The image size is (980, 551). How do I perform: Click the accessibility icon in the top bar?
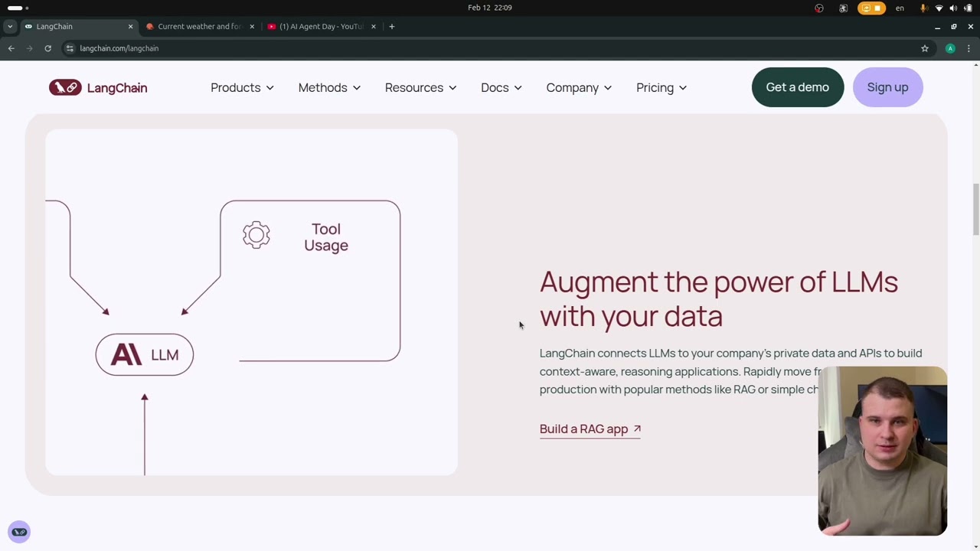[x=844, y=8]
